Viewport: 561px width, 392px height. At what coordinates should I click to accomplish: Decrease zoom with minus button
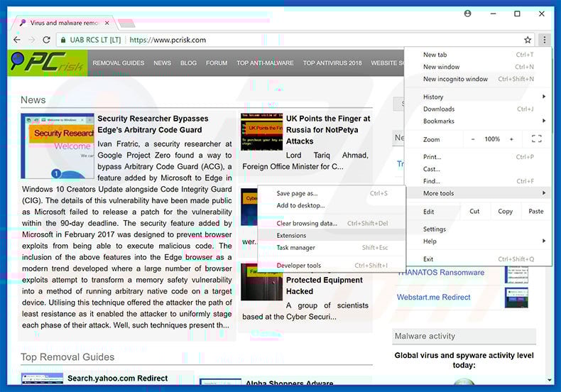[473, 139]
